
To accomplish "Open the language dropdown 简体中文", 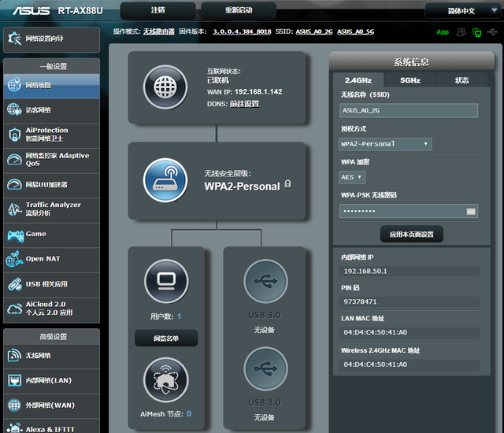I will (463, 11).
